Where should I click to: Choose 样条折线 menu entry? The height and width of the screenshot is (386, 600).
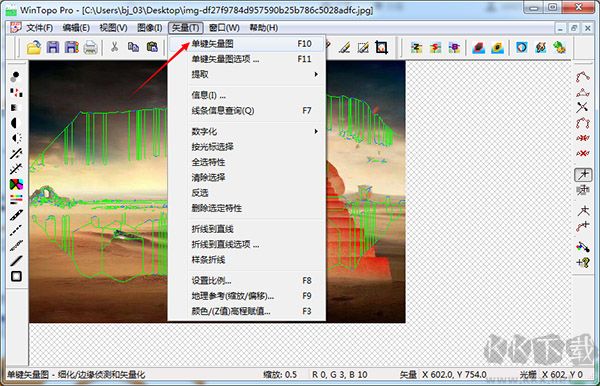(x=247, y=260)
